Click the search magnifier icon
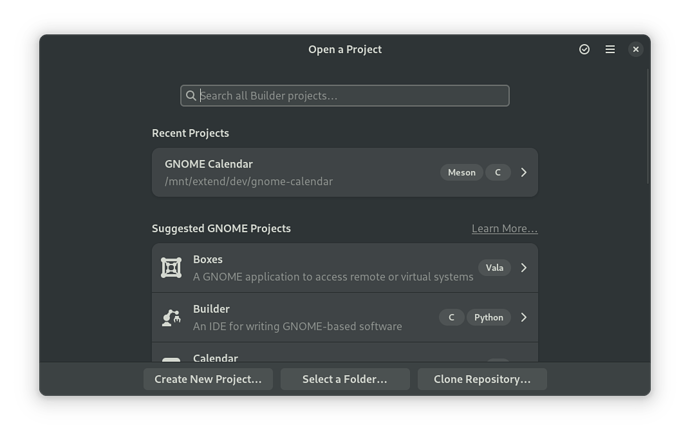This screenshot has height=439, width=690. [191, 95]
